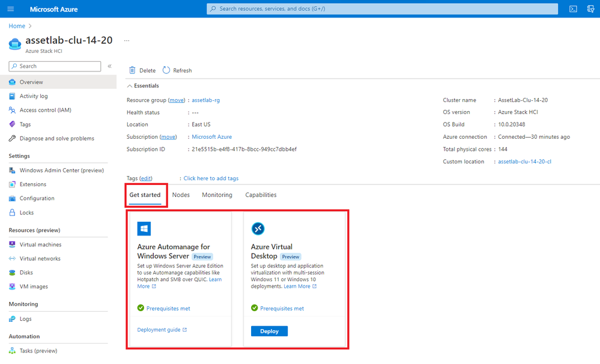
Task: Click the Tags icon in sidebar
Action: [x=12, y=124]
